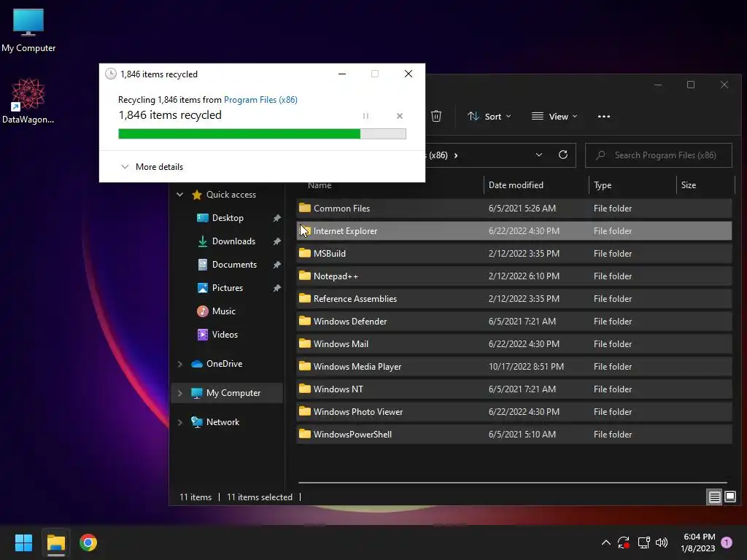Click the pin icon next to Documents
The height and width of the screenshot is (560, 747).
(x=276, y=264)
